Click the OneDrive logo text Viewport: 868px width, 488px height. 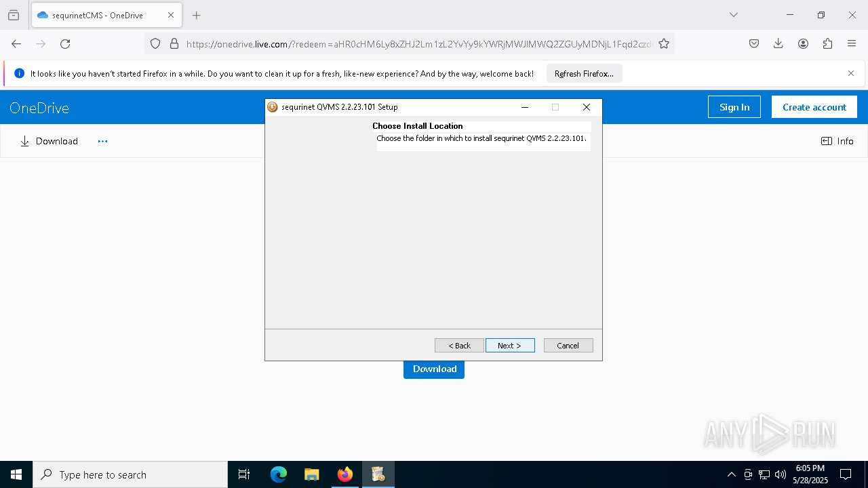click(x=39, y=108)
